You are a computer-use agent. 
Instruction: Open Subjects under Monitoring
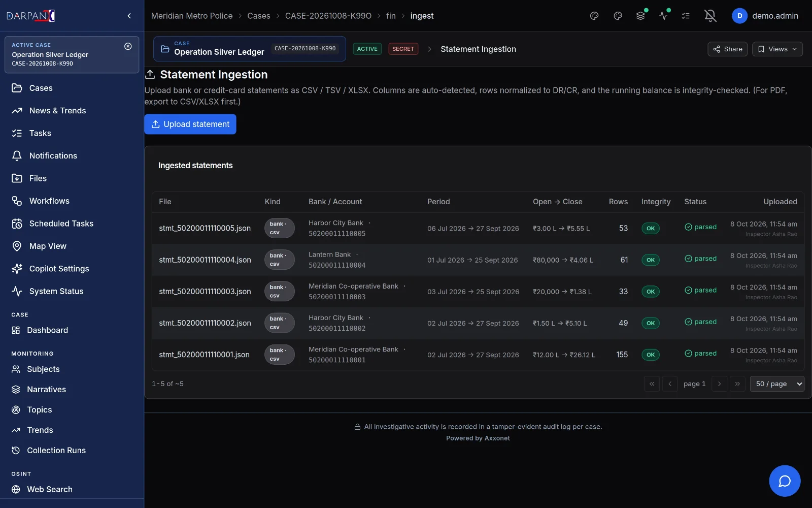pos(72,369)
